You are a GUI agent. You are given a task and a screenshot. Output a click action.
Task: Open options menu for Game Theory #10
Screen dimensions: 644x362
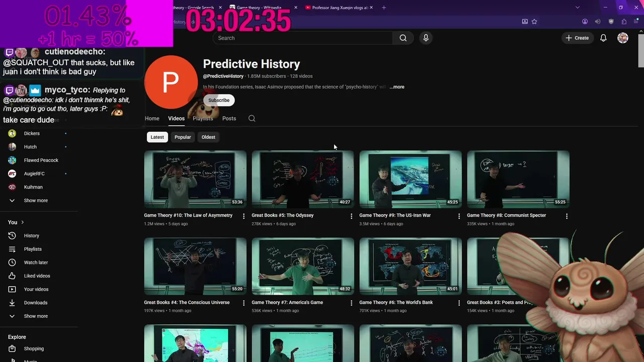pyautogui.click(x=244, y=216)
